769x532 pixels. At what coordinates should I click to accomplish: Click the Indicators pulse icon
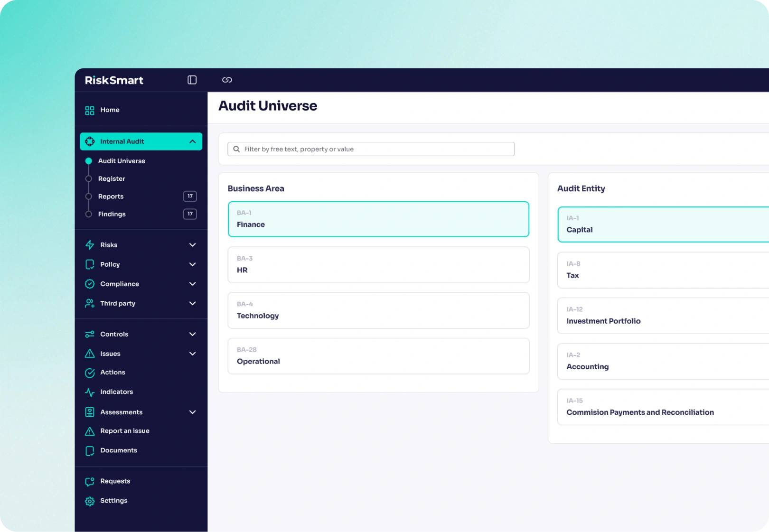pos(90,392)
